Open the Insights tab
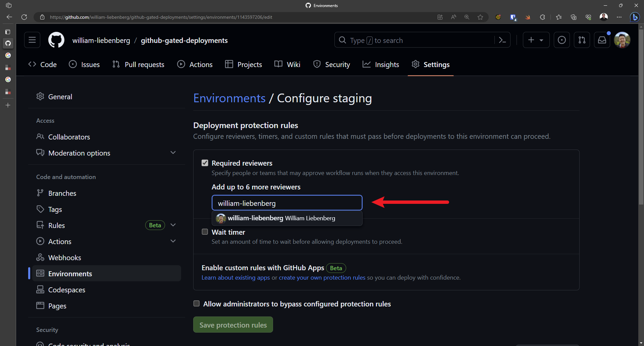 coord(387,64)
